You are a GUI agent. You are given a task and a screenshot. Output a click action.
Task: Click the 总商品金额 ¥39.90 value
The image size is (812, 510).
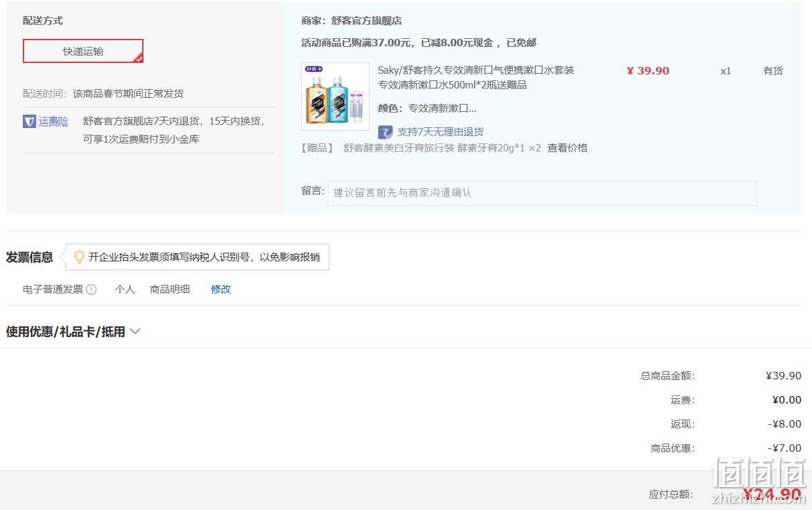click(783, 376)
